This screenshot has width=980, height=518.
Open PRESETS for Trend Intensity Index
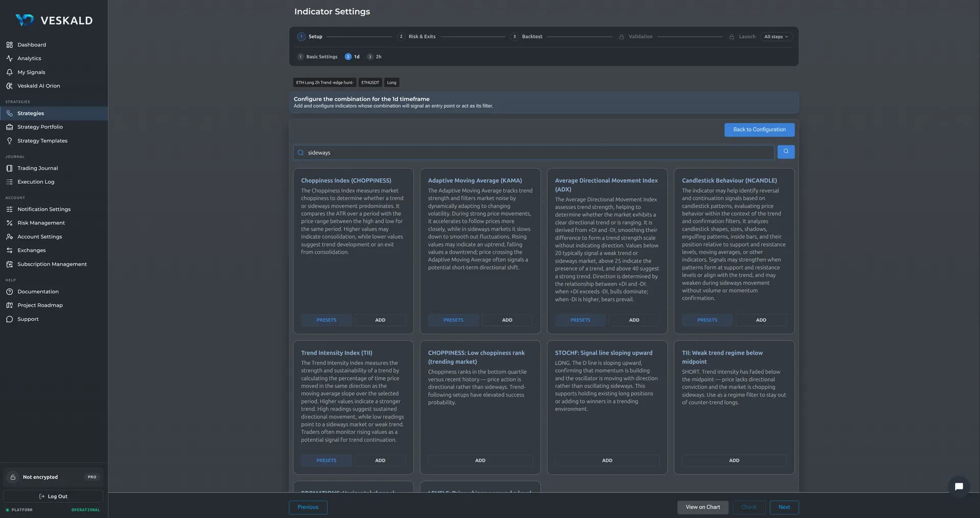point(326,460)
